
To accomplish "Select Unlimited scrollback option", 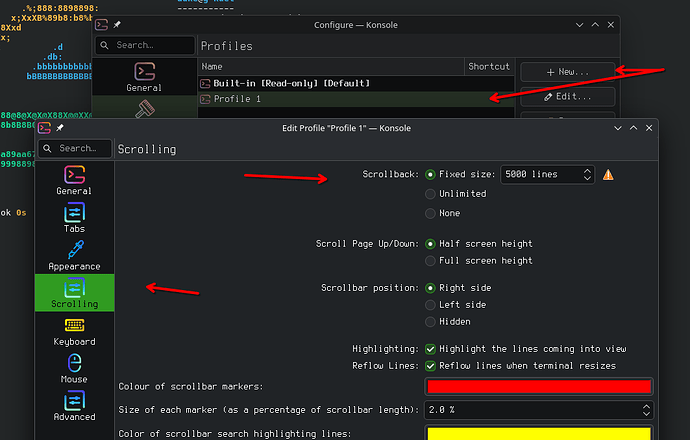I will 431,194.
